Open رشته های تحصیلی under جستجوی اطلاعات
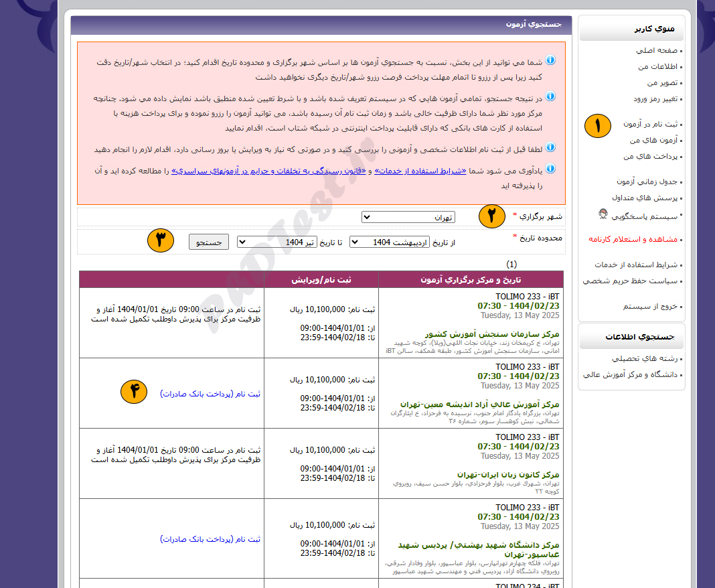 pyautogui.click(x=644, y=358)
